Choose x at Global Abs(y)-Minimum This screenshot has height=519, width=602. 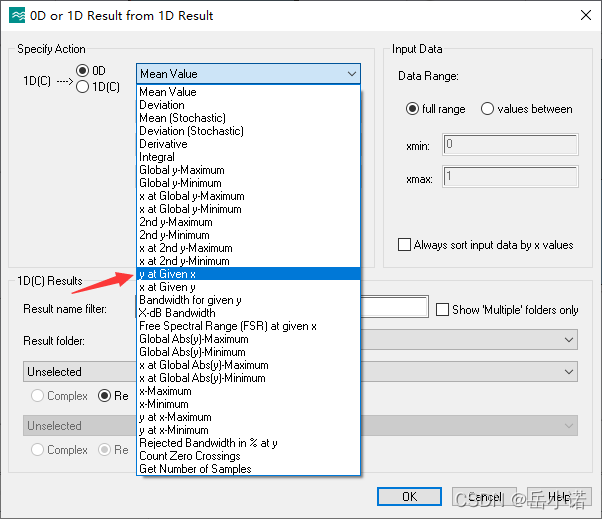(x=248, y=378)
